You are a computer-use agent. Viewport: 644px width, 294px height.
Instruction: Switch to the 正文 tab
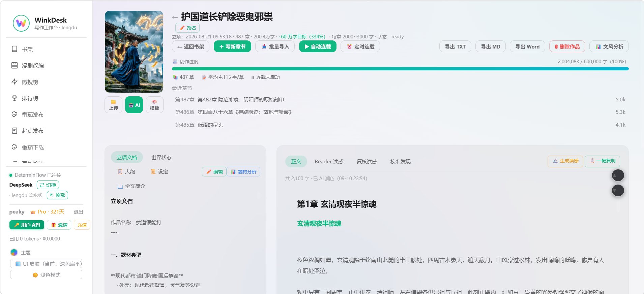[296, 161]
